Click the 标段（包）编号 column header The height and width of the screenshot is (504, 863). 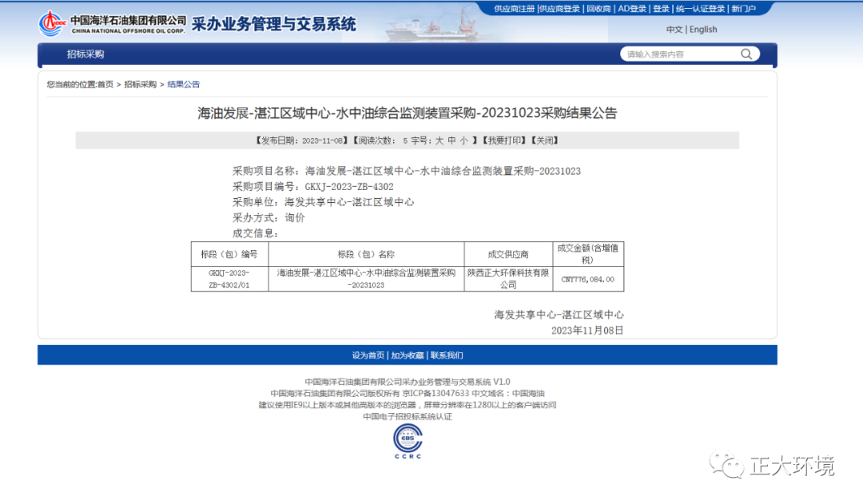pyautogui.click(x=229, y=254)
